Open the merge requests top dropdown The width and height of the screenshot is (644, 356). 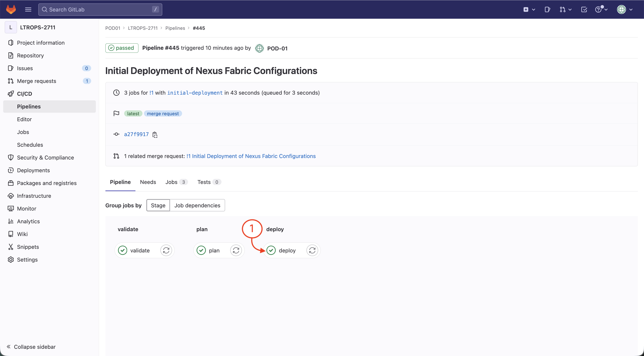[x=565, y=9]
